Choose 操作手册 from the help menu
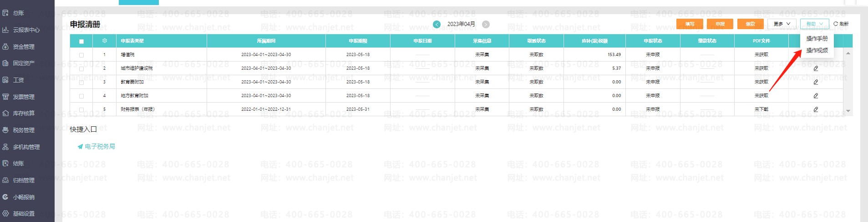This screenshot has width=868, height=222. point(817,39)
